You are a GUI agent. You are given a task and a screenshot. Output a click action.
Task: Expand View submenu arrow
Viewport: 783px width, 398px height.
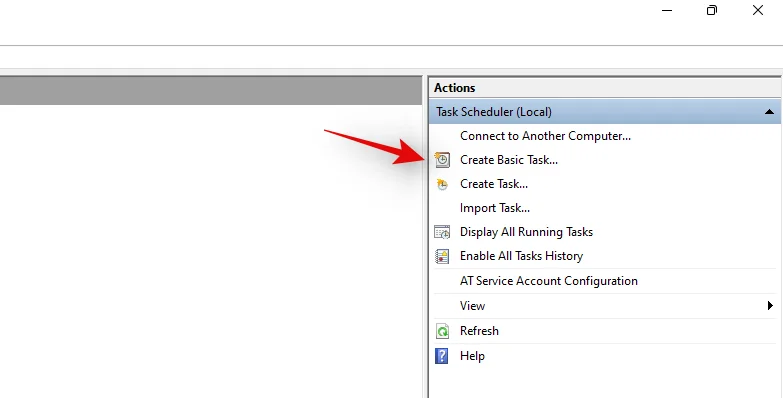(771, 306)
